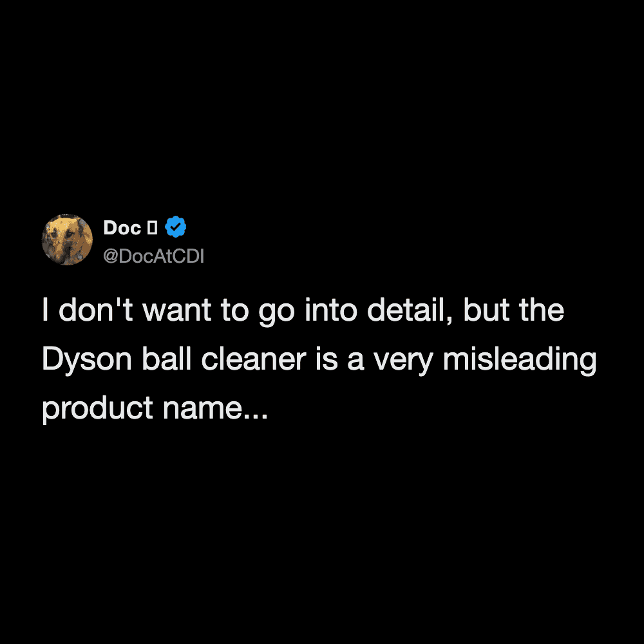Click the word want in the tweet
The height and width of the screenshot is (644, 644).
click(177, 311)
